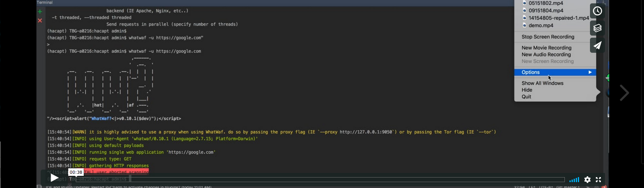Adjust volume level bars
The width and height of the screenshot is (644, 188).
(x=574, y=180)
